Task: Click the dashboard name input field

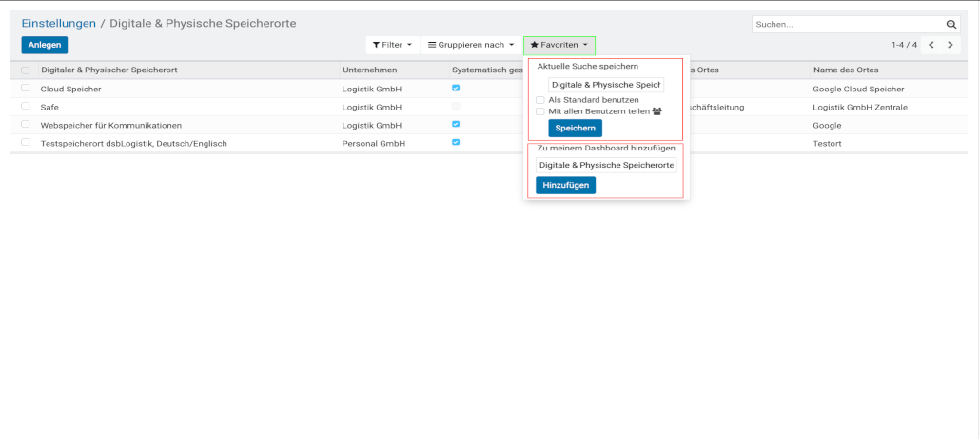Action: 606,165
